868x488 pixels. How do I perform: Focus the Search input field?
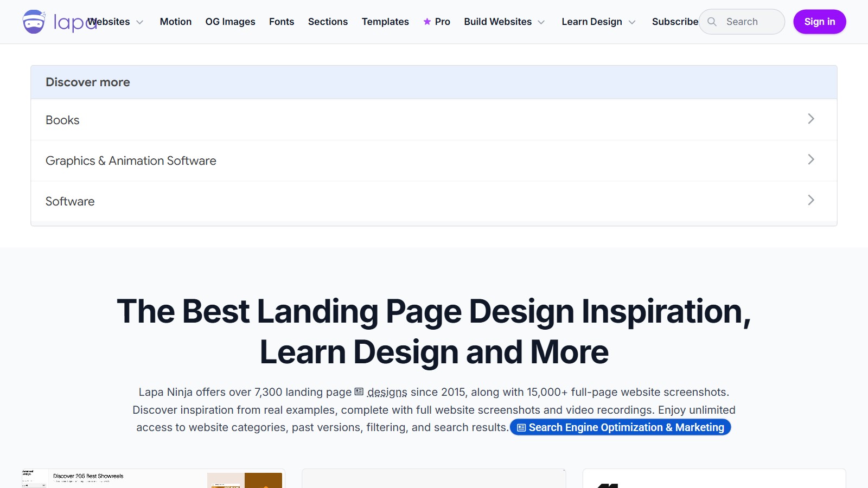[x=742, y=22]
